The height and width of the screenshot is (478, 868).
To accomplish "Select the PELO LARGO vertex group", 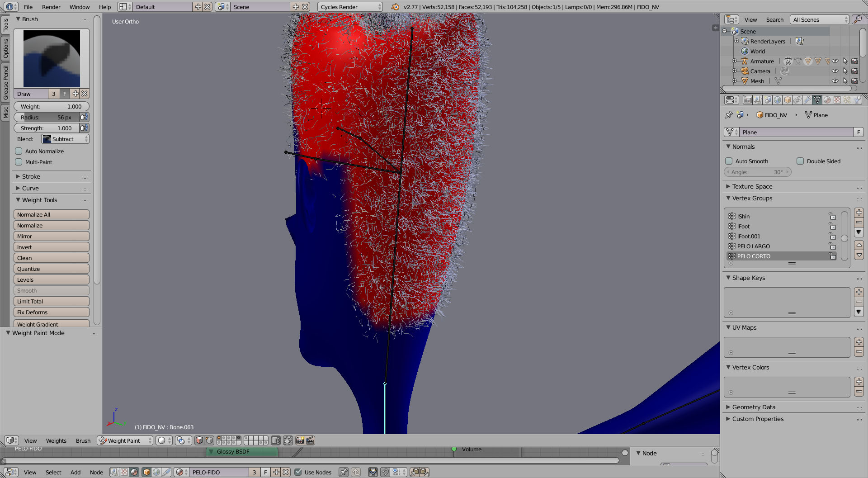I will point(782,246).
